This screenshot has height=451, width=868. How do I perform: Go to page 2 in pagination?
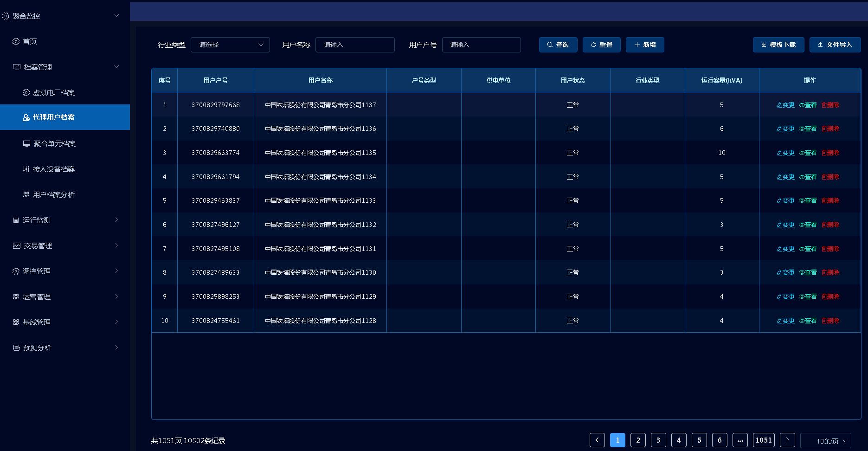click(638, 440)
